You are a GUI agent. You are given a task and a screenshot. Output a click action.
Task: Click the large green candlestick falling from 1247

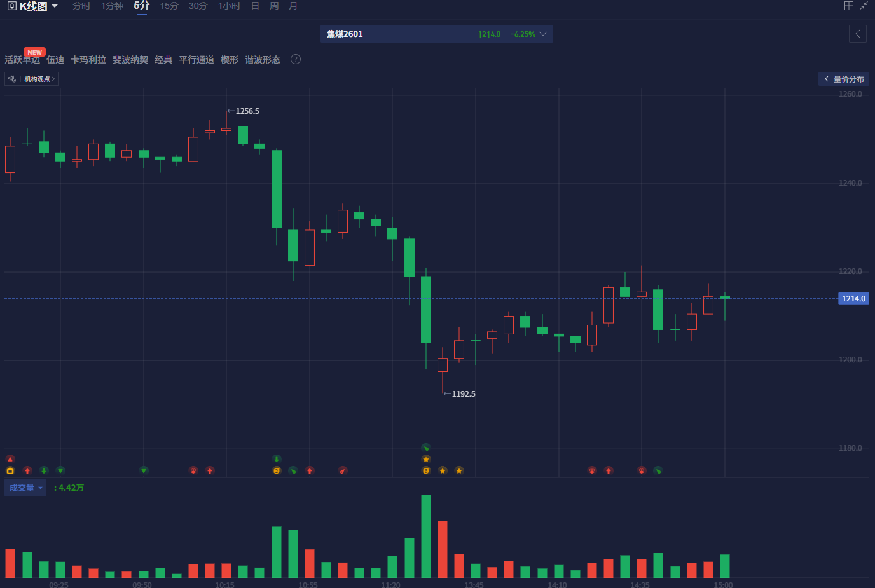pos(277,189)
